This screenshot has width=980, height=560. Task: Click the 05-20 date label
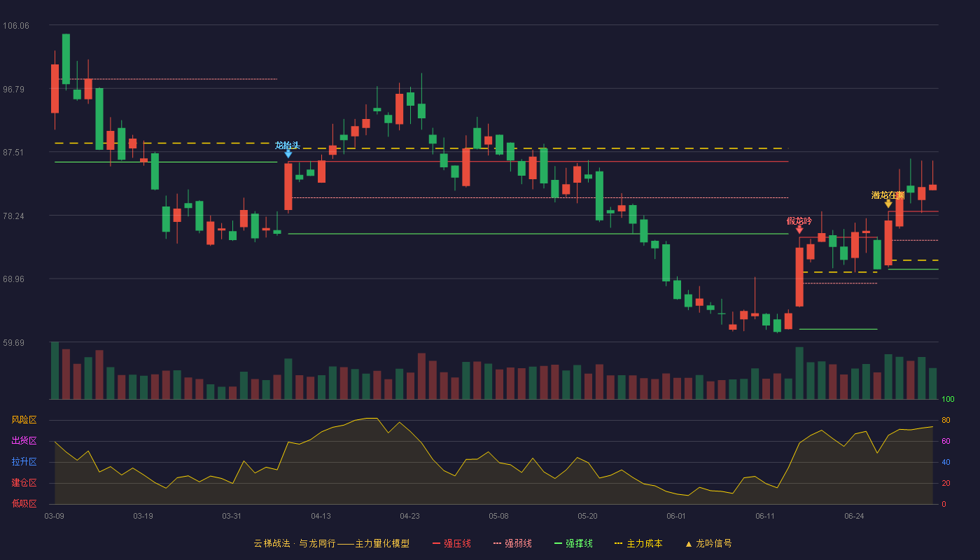[587, 516]
